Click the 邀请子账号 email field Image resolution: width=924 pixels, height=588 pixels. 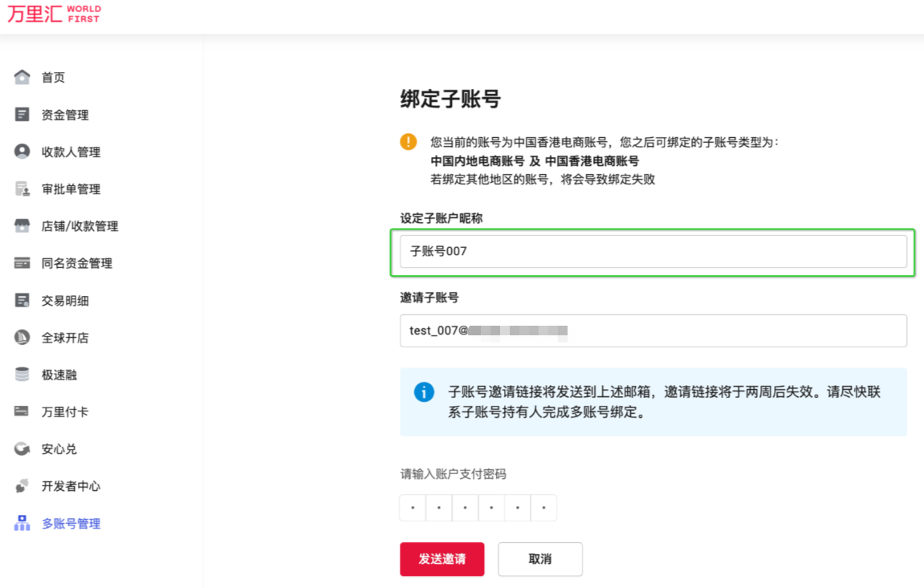pos(653,330)
